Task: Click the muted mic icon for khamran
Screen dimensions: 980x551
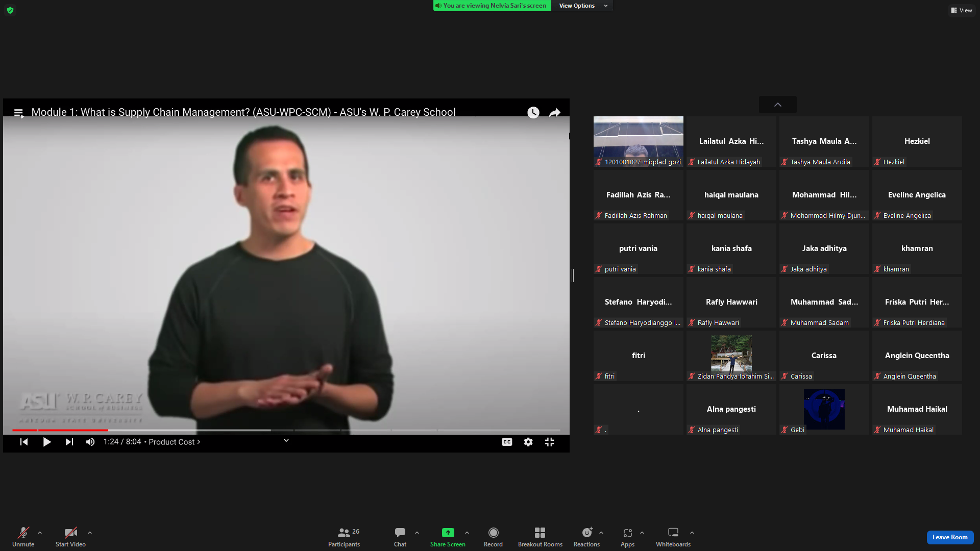Action: point(877,269)
